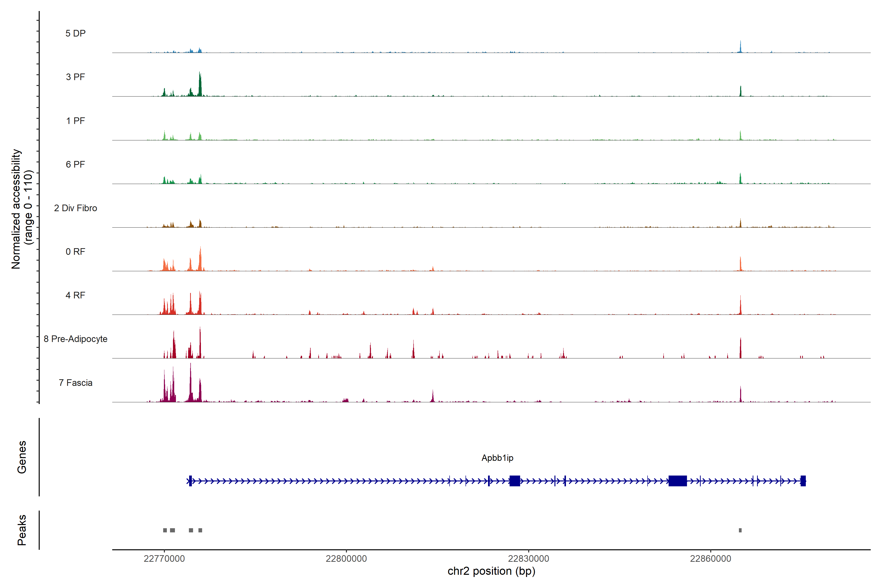The width and height of the screenshot is (882, 588).
Task: Click the 2 Div Fibro track label
Action: 75,208
